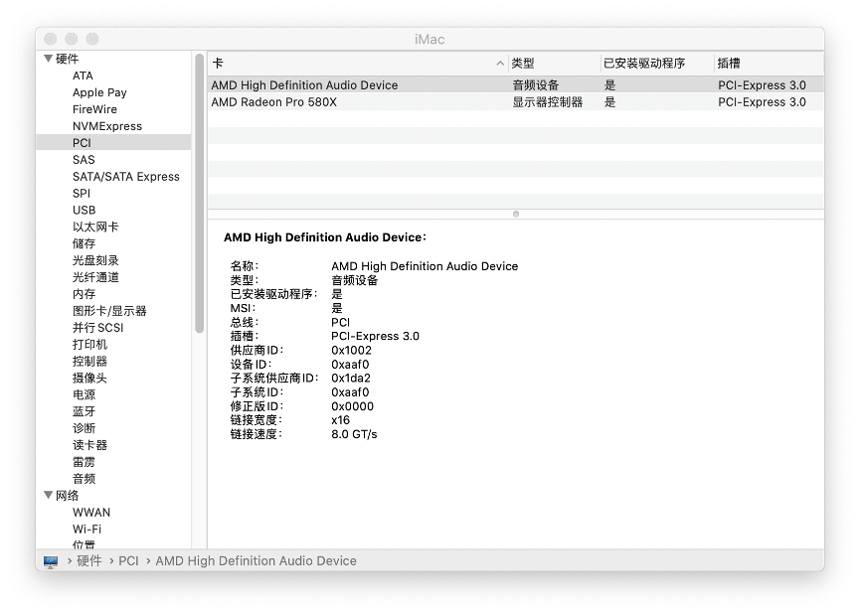This screenshot has height=616, width=861.
Task: Open the 以太网卡 section
Action: pyautogui.click(x=95, y=227)
